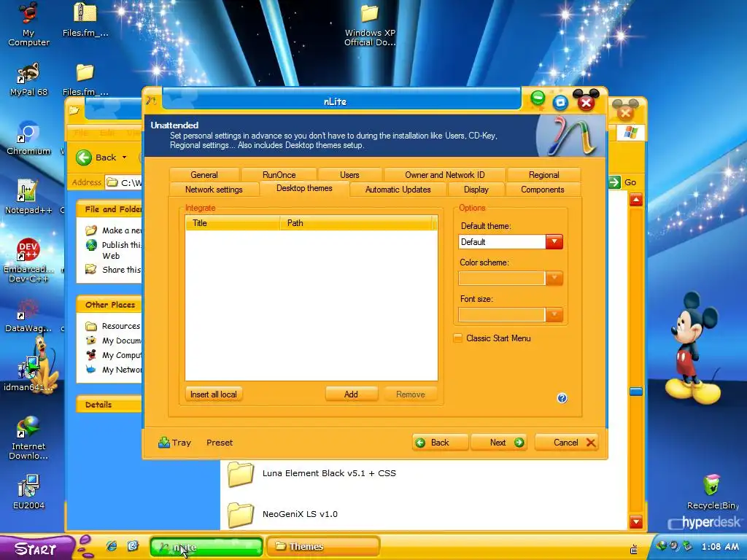The image size is (747, 560).
Task: Click the nLite taskbar button
Action: click(x=206, y=547)
